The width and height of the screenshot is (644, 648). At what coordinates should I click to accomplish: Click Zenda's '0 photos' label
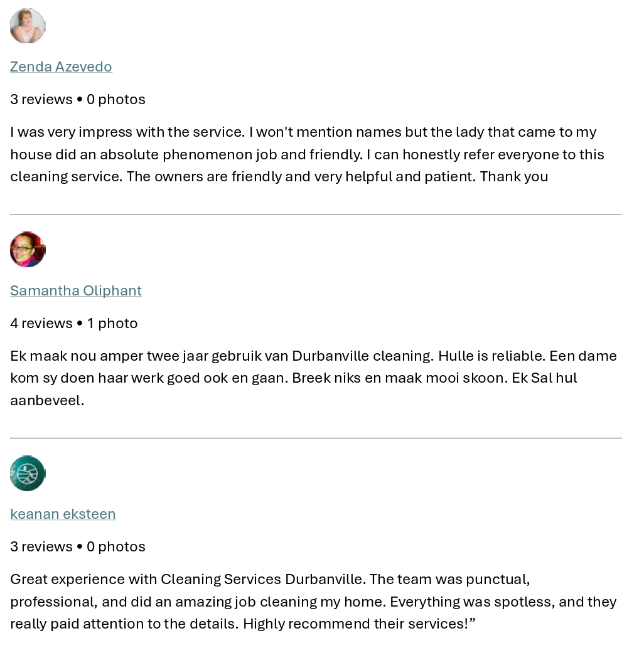(x=116, y=99)
